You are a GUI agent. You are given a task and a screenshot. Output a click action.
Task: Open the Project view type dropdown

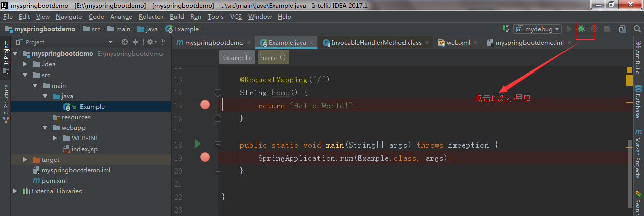pos(110,42)
